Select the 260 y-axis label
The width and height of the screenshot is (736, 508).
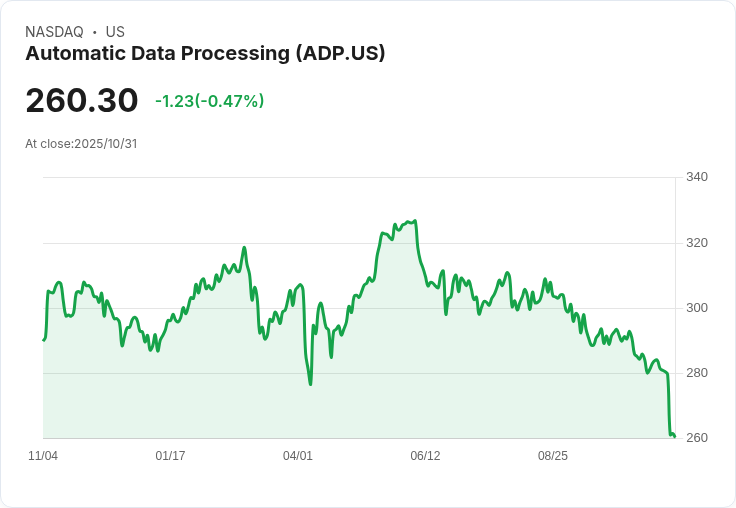[x=697, y=438]
